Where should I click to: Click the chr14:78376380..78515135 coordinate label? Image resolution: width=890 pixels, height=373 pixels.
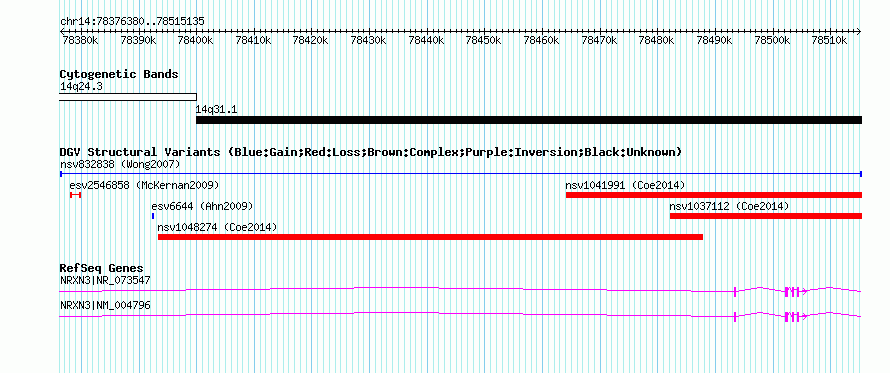[132, 22]
